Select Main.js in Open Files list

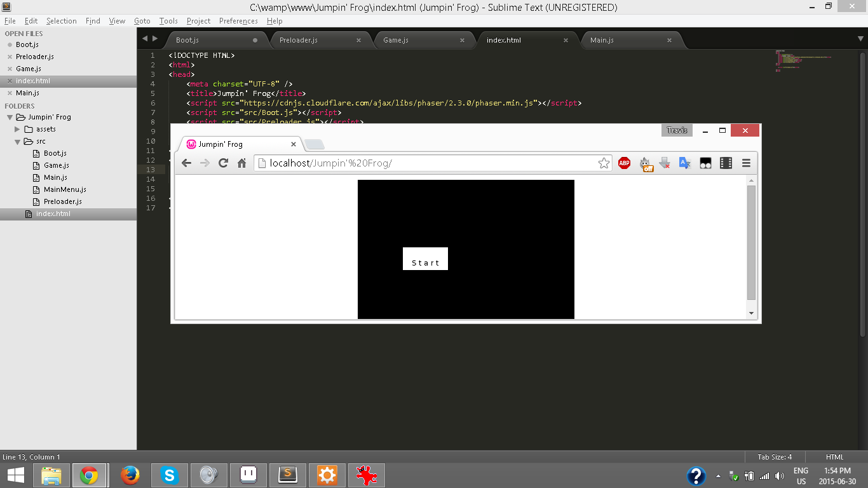[x=27, y=93]
